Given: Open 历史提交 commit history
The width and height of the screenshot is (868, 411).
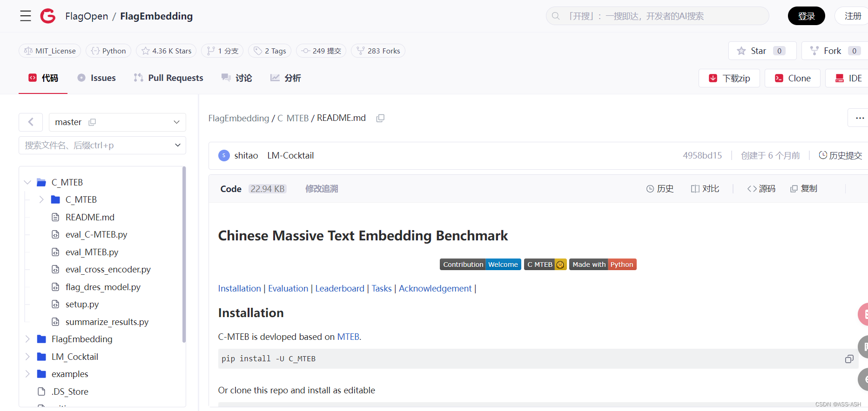Looking at the screenshot, I should (841, 156).
